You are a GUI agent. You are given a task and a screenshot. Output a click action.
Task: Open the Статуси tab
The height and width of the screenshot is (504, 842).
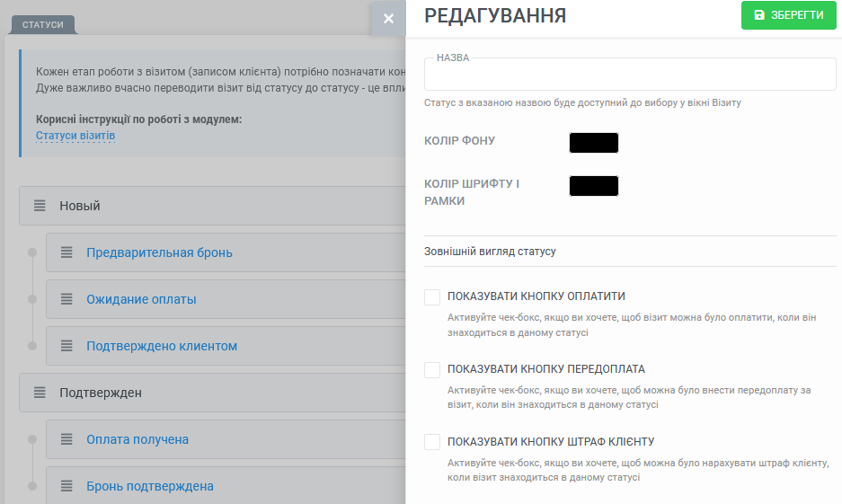(x=43, y=24)
